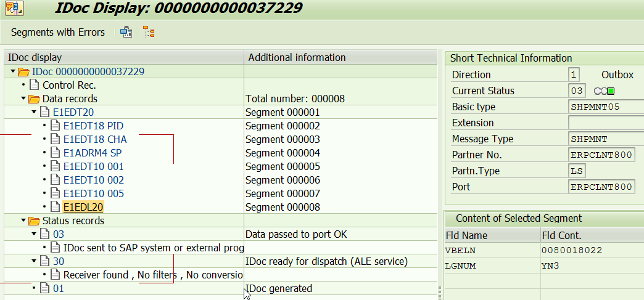
Task: Click the IDoc display icon in title bar
Action: (14, 7)
